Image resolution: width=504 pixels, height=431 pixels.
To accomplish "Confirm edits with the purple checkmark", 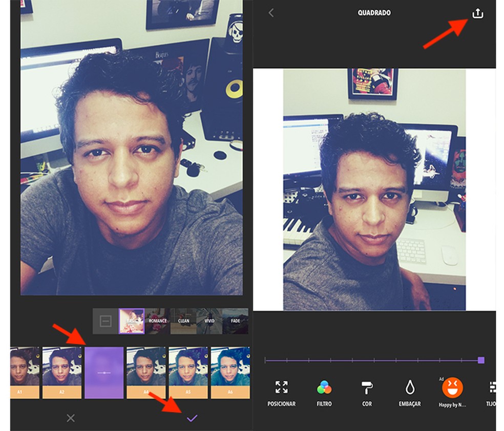I will [192, 418].
